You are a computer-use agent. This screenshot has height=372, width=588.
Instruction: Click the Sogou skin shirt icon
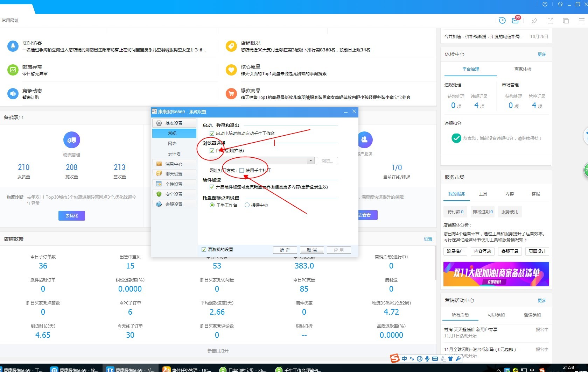[x=450, y=359]
